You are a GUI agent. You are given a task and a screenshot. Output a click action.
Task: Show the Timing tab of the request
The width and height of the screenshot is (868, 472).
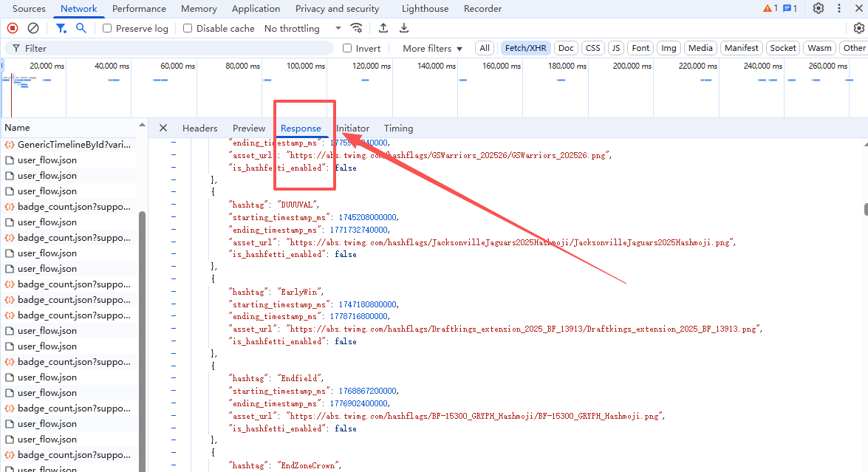click(399, 128)
